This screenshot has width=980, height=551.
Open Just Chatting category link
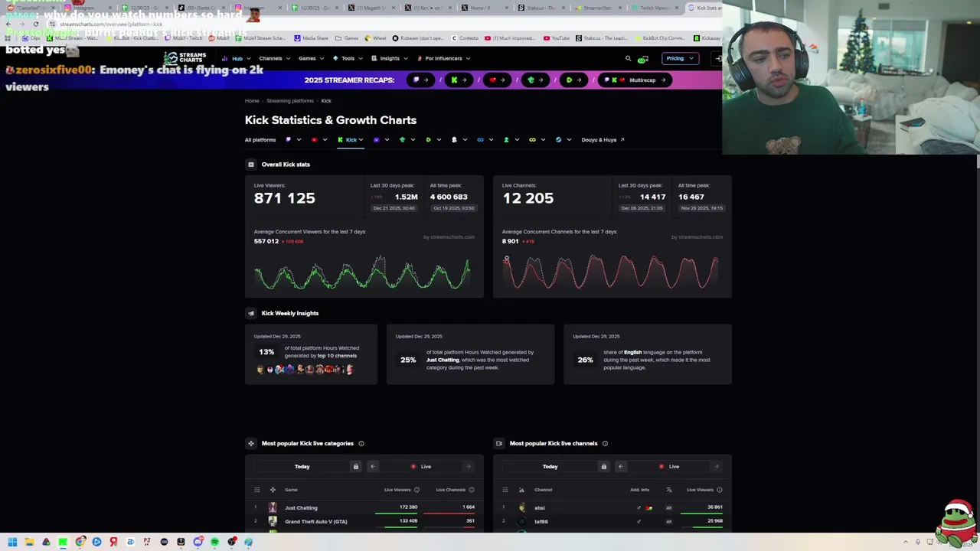[x=301, y=507]
